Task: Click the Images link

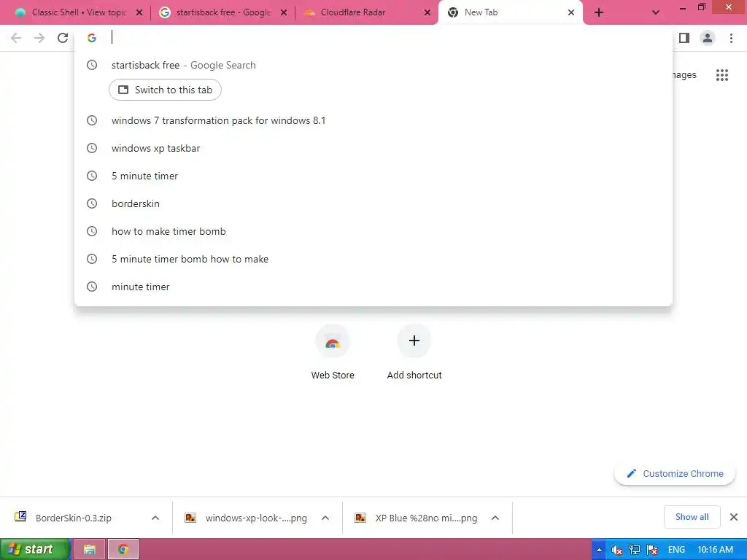Action: pyautogui.click(x=684, y=75)
